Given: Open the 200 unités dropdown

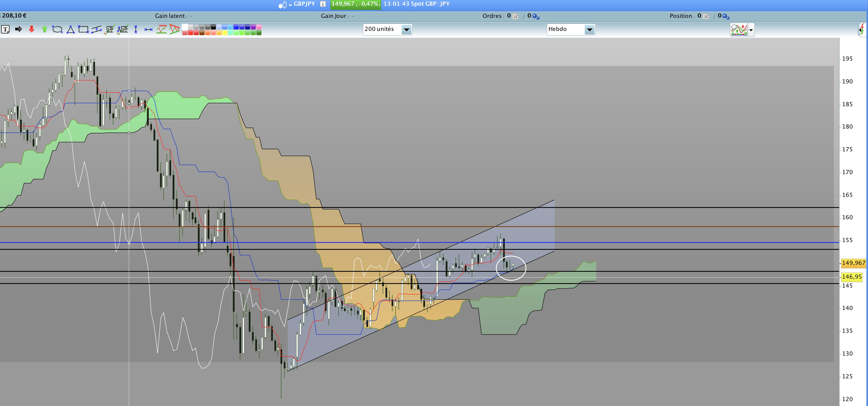Looking at the screenshot, I should [x=387, y=29].
